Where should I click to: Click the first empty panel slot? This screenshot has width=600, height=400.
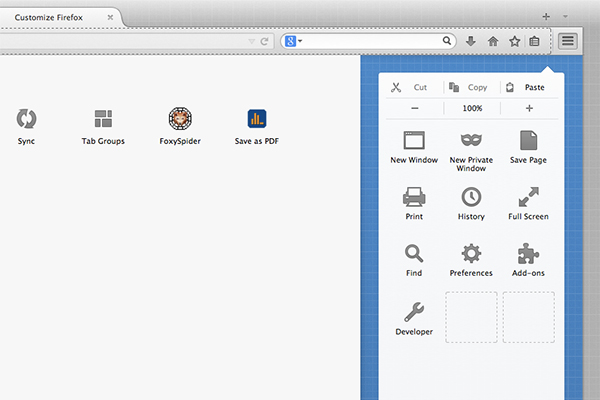click(x=471, y=317)
